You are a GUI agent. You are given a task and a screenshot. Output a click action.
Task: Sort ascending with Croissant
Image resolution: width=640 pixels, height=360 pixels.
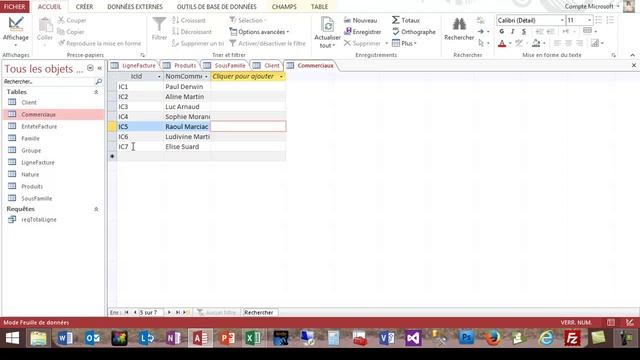[189, 20]
